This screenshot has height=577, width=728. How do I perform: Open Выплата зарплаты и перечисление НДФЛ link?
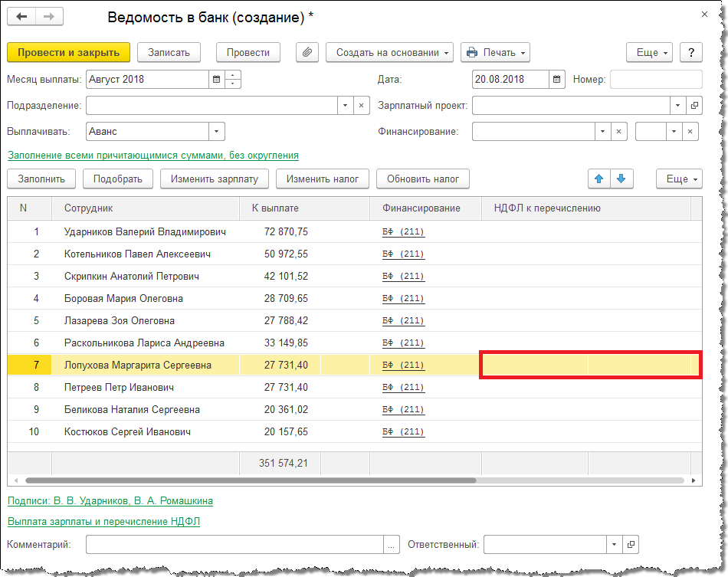[x=104, y=521]
